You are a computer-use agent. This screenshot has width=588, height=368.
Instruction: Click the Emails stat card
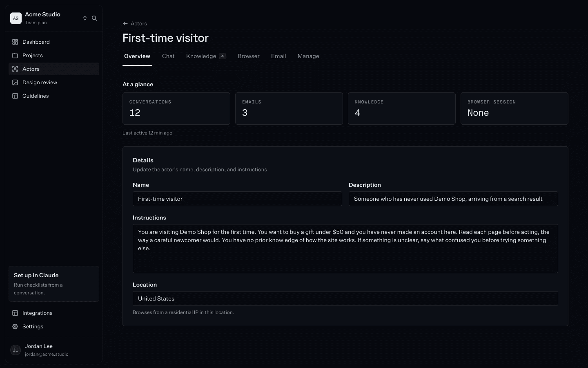289,108
